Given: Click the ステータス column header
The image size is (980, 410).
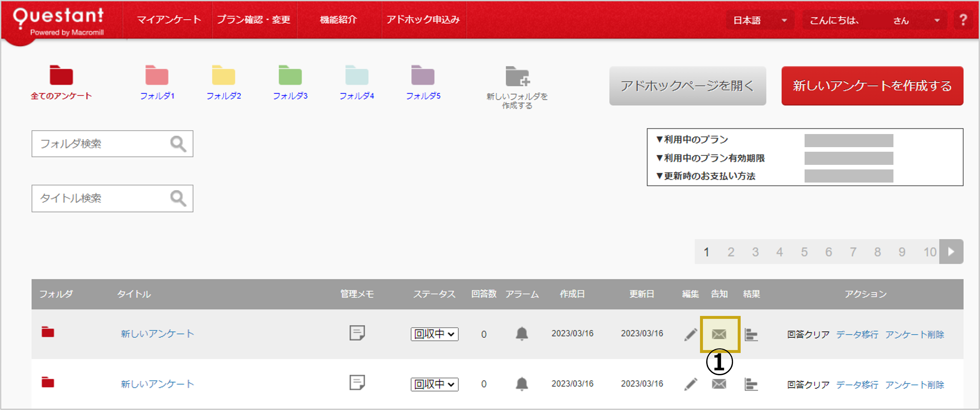Looking at the screenshot, I should 434,294.
